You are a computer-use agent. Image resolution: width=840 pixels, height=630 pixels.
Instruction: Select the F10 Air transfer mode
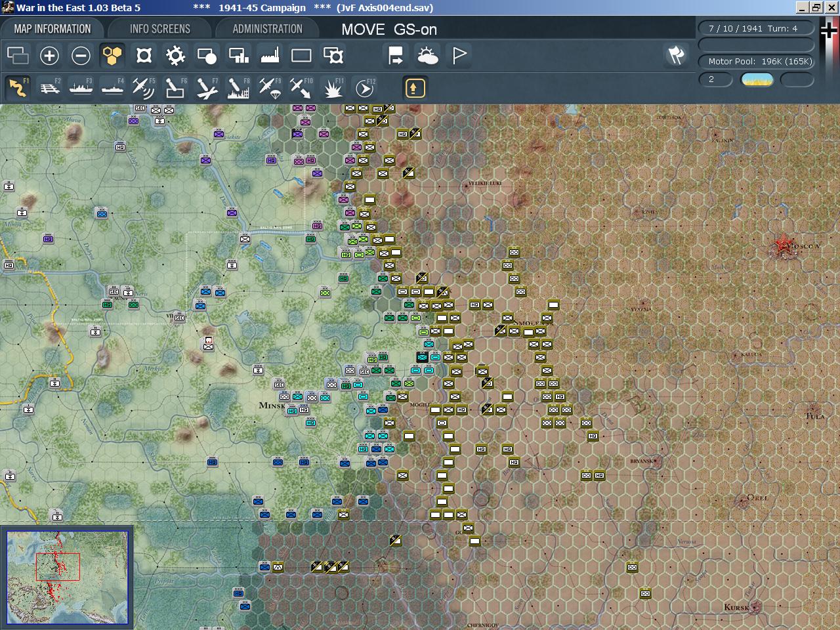tap(301, 87)
